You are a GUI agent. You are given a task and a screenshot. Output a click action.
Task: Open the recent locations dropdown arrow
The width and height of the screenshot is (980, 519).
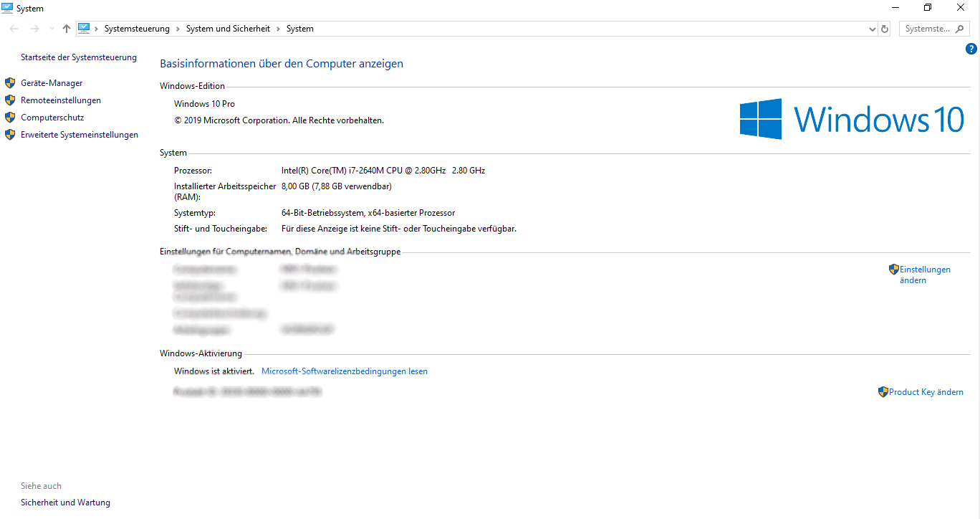52,29
